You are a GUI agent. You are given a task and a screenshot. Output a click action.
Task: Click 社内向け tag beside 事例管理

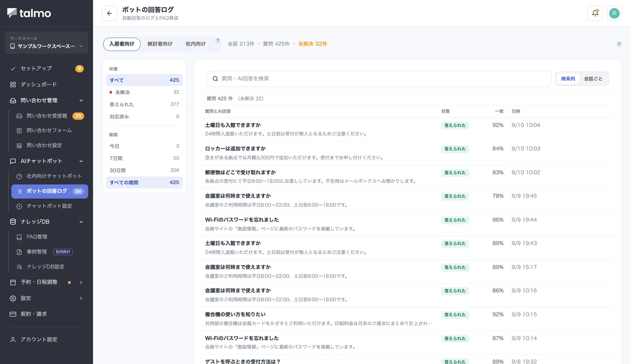click(x=63, y=252)
